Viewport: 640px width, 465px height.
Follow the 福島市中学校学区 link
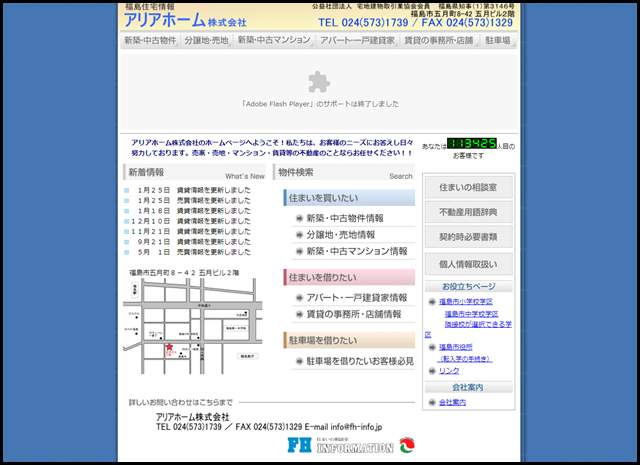471,314
